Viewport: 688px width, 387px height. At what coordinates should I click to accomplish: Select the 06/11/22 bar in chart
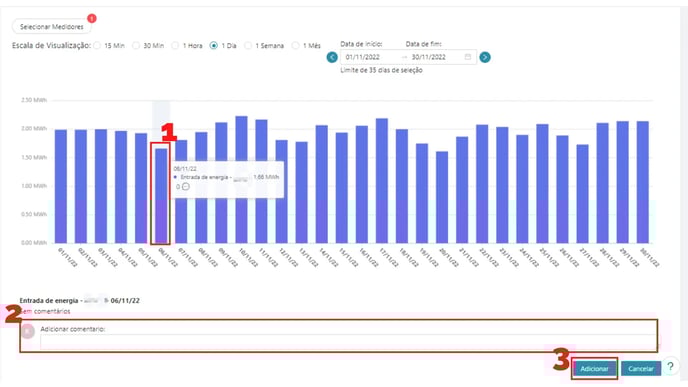tap(161, 196)
